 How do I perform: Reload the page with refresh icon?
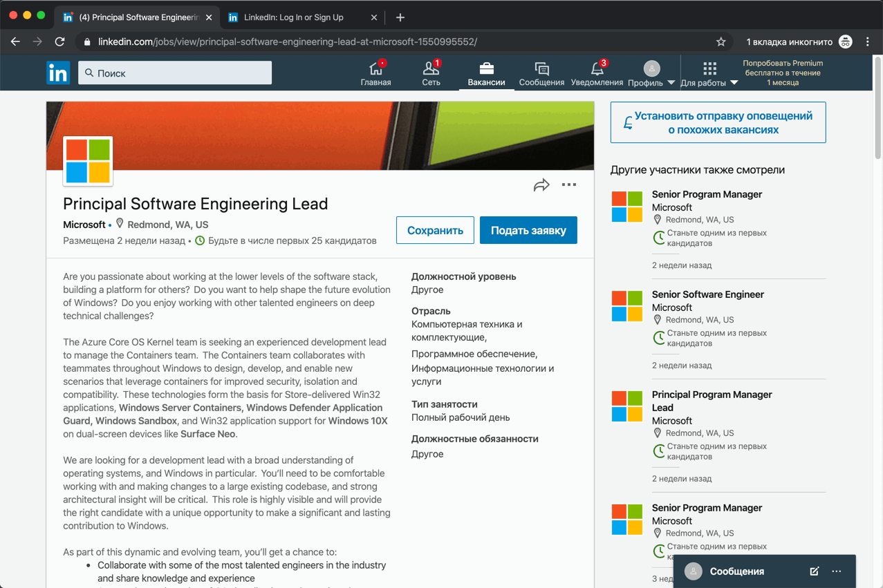tap(60, 41)
